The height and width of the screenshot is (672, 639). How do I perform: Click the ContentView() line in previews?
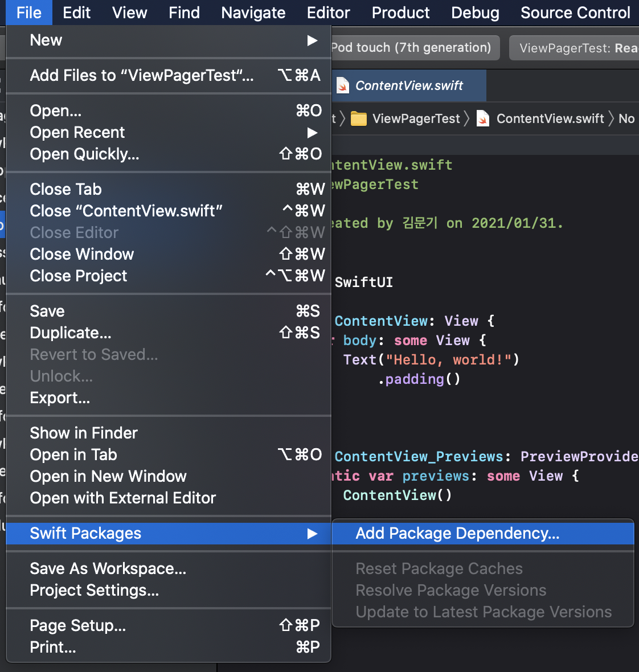(398, 495)
